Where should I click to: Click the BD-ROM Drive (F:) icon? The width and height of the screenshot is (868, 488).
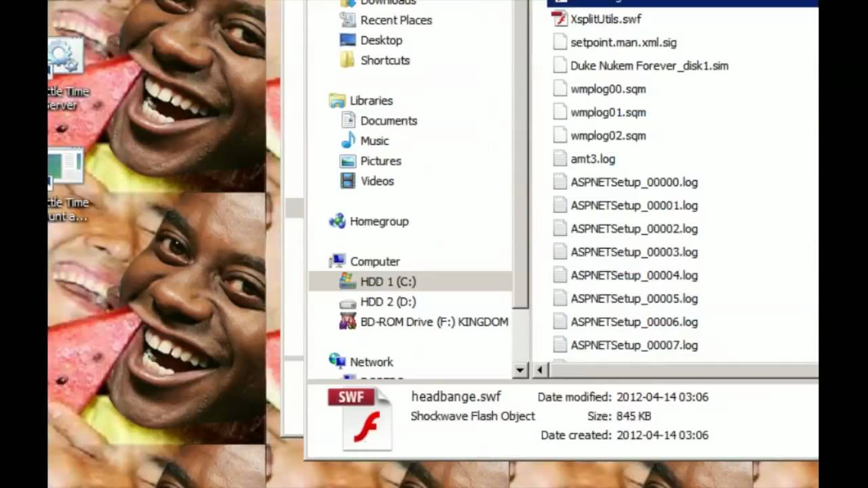348,321
